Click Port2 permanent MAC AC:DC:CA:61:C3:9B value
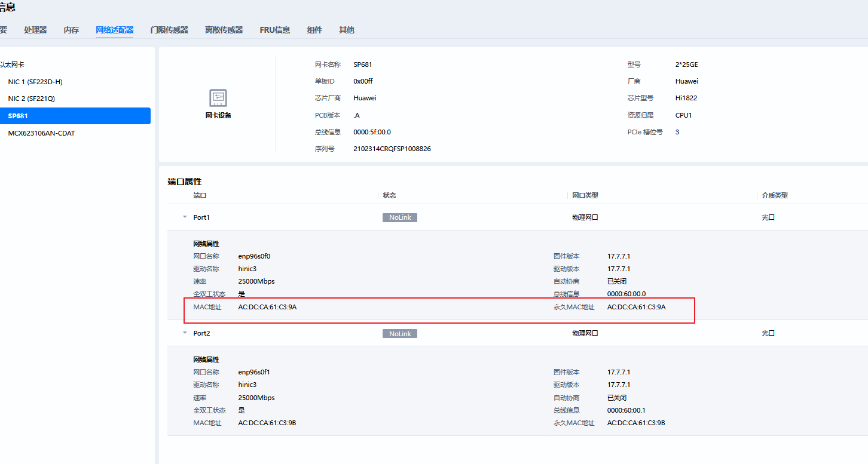 point(636,423)
